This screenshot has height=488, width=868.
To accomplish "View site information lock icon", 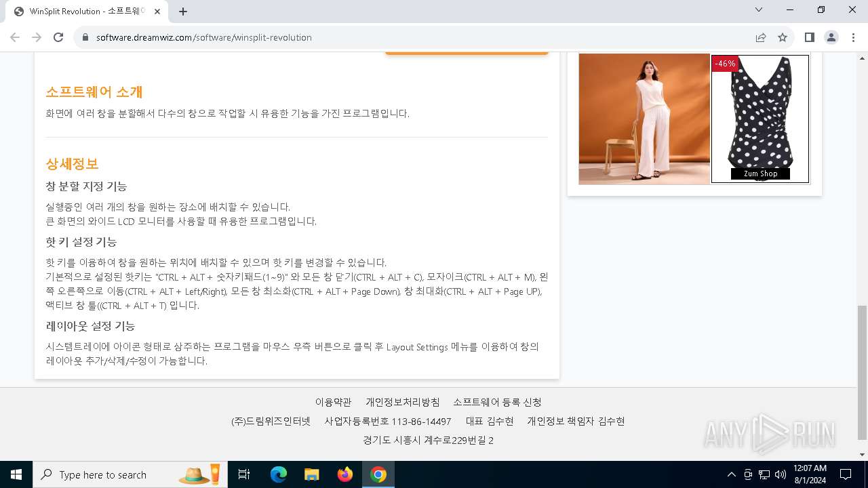I will click(x=85, y=37).
